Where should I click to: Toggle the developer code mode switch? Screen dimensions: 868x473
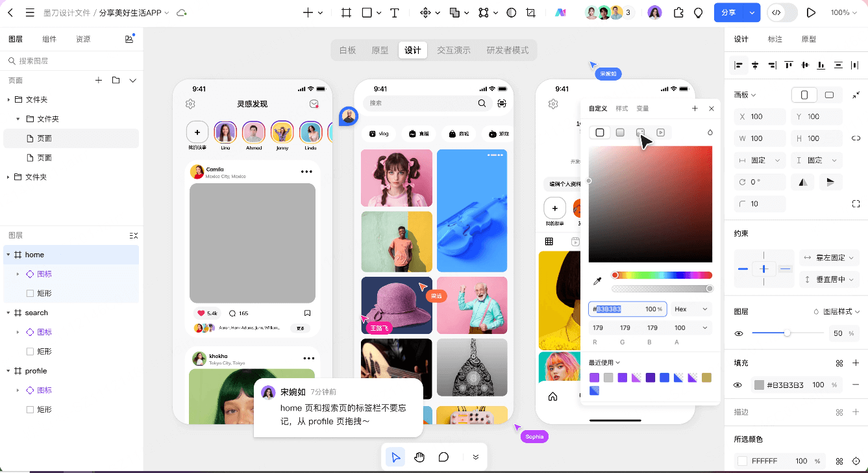tap(782, 12)
